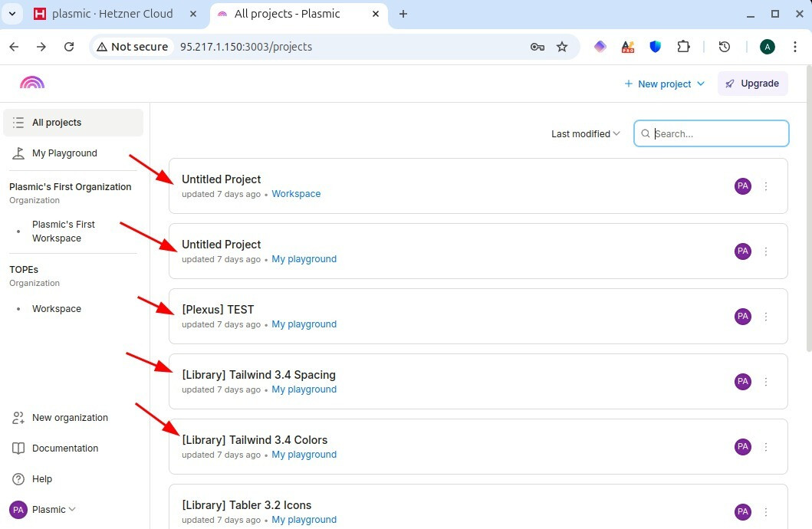Viewport: 812px width, 529px height.
Task: Open the Workspace link under first Untitled Project
Action: pos(296,194)
